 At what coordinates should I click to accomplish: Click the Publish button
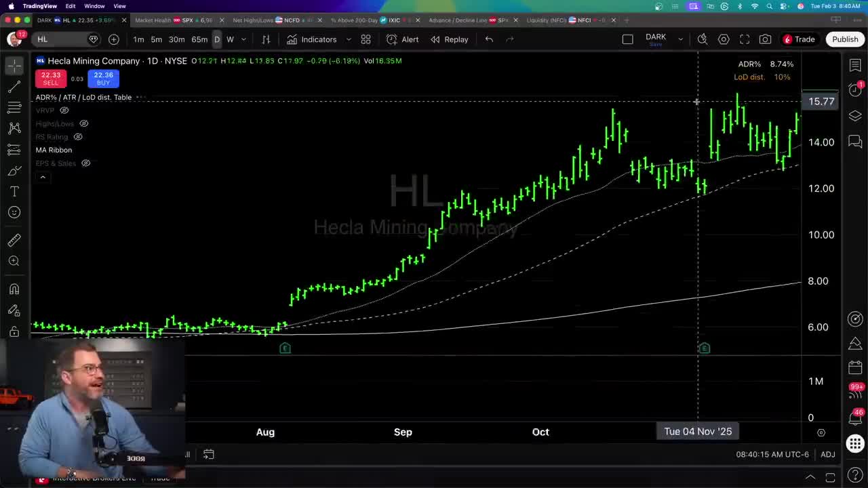(845, 39)
